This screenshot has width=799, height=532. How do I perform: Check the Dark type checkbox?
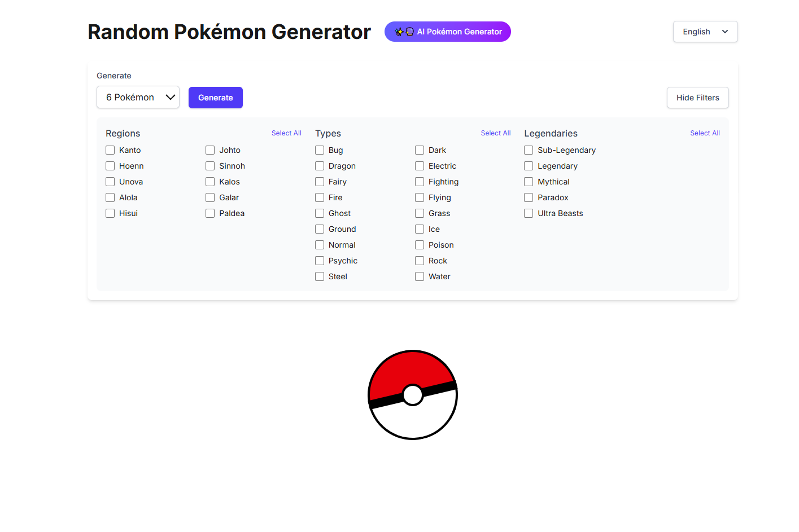pos(420,150)
